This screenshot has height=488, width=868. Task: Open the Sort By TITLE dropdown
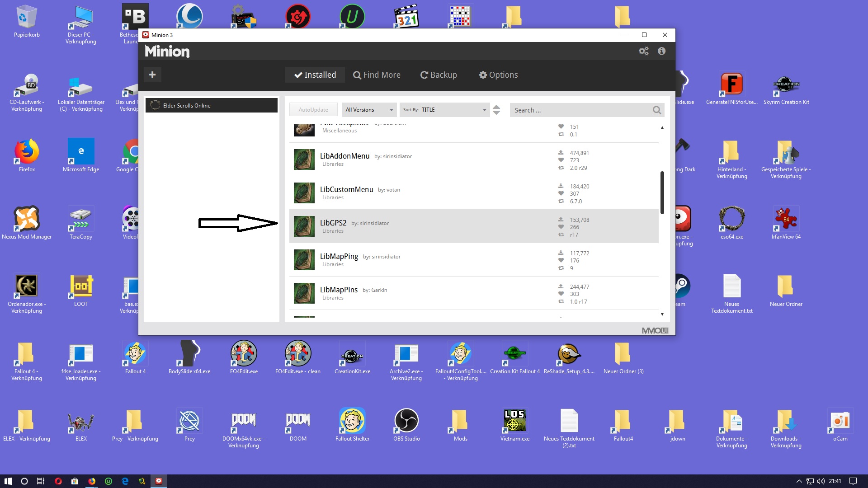[x=444, y=110]
